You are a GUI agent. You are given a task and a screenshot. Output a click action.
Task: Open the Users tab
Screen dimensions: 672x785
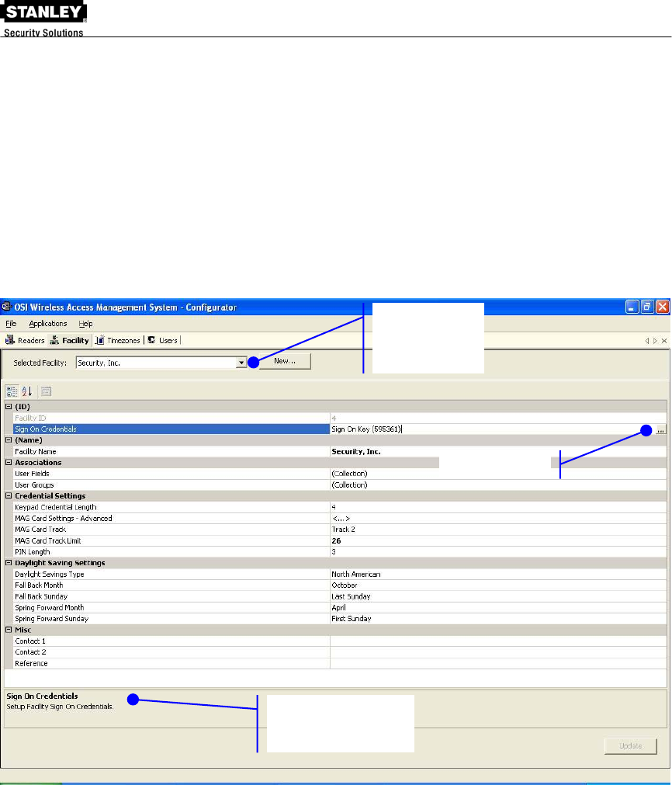pyautogui.click(x=163, y=340)
